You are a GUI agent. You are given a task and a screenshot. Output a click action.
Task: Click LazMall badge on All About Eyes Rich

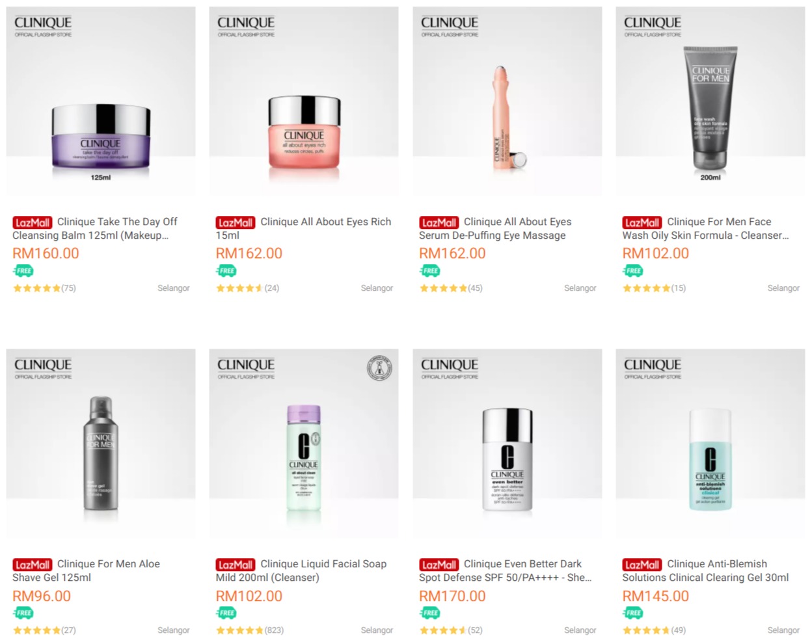pos(236,222)
